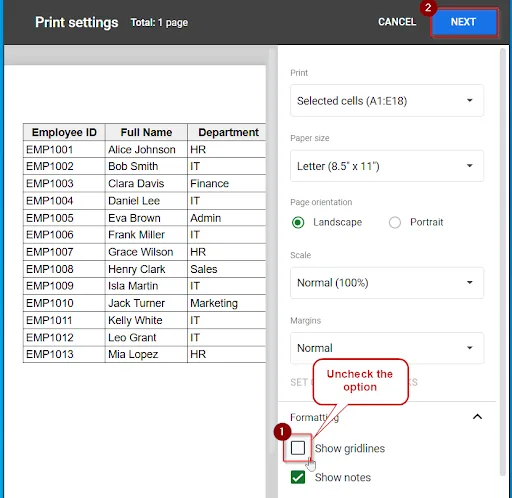Click the Formatting section heading
The width and height of the screenshot is (512, 498).
point(314,417)
